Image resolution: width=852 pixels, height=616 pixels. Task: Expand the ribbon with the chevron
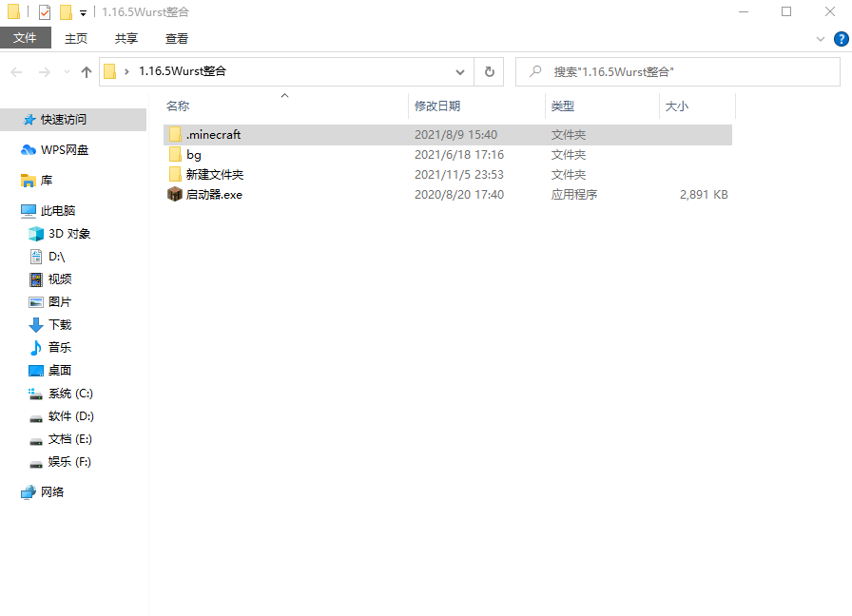tap(821, 39)
